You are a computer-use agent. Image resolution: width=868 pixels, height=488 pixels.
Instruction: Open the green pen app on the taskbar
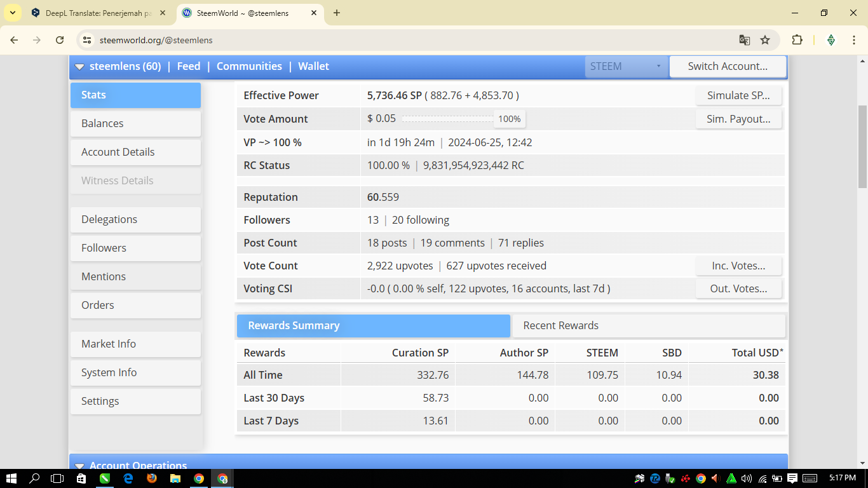pyautogui.click(x=105, y=478)
